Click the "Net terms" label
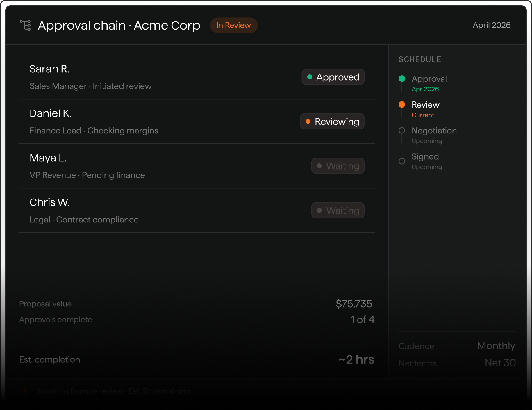 (x=418, y=363)
